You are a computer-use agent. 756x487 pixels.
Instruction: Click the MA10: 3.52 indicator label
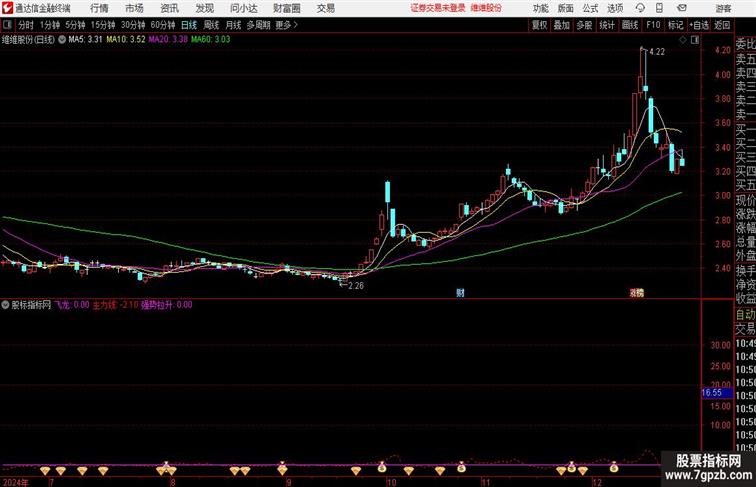pos(126,40)
